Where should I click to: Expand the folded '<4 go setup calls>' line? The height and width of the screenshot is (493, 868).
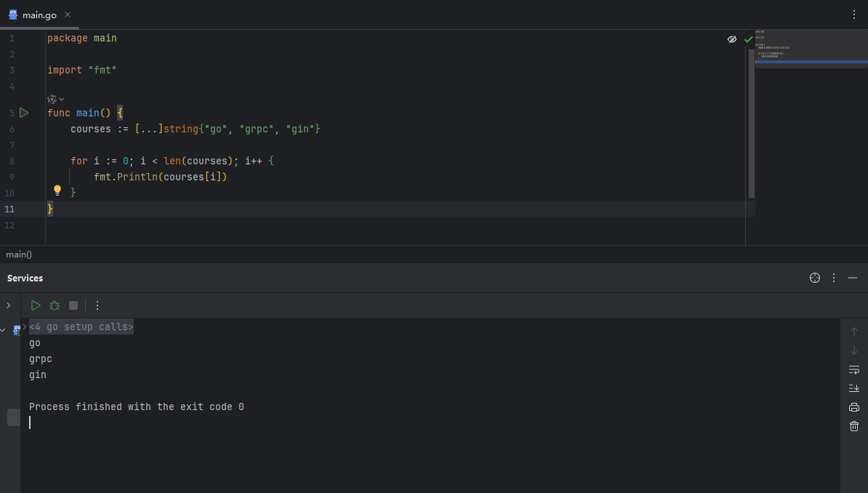81,327
